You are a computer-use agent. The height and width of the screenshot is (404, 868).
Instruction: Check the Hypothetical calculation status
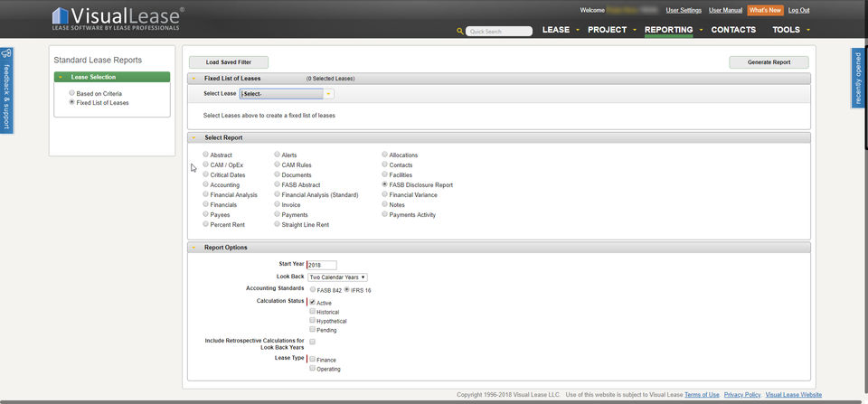(x=313, y=321)
